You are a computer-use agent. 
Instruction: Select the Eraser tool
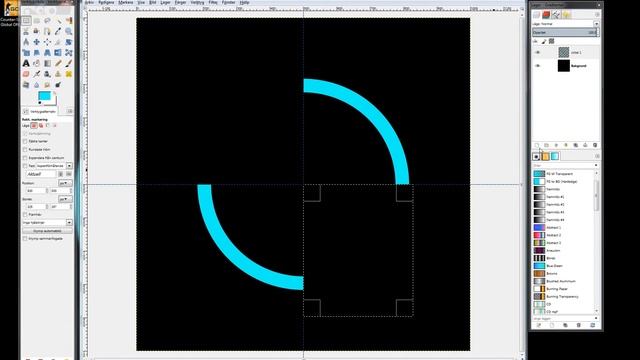coord(26,74)
